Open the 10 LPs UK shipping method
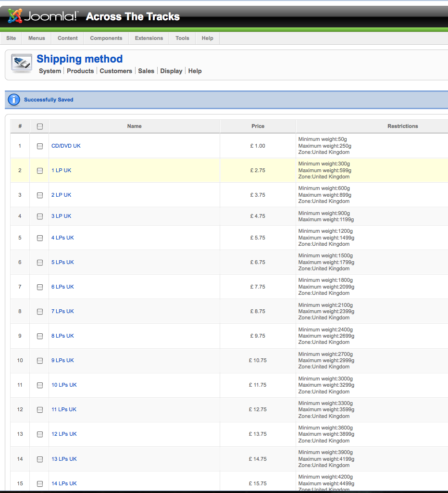This screenshot has width=448, height=493. (x=64, y=385)
